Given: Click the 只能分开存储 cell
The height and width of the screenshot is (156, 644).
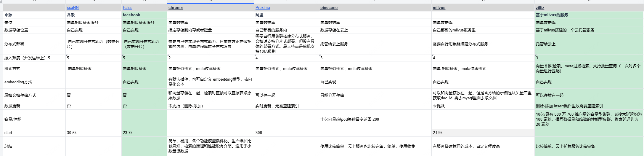Looking at the screenshot, I should [x=375, y=95].
